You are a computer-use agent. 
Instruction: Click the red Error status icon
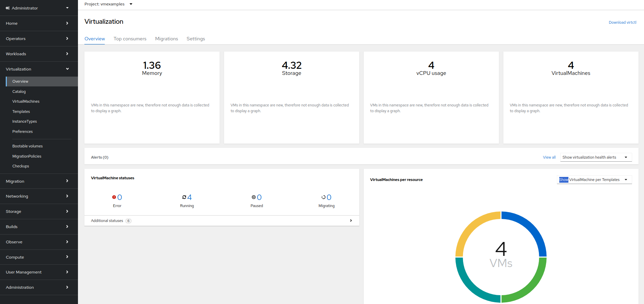coord(114,197)
